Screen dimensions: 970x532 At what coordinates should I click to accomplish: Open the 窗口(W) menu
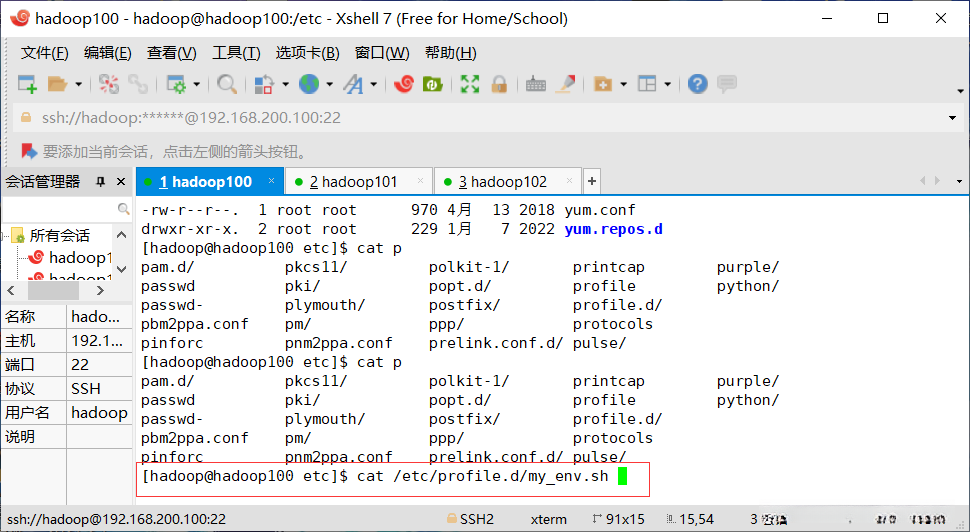click(382, 53)
